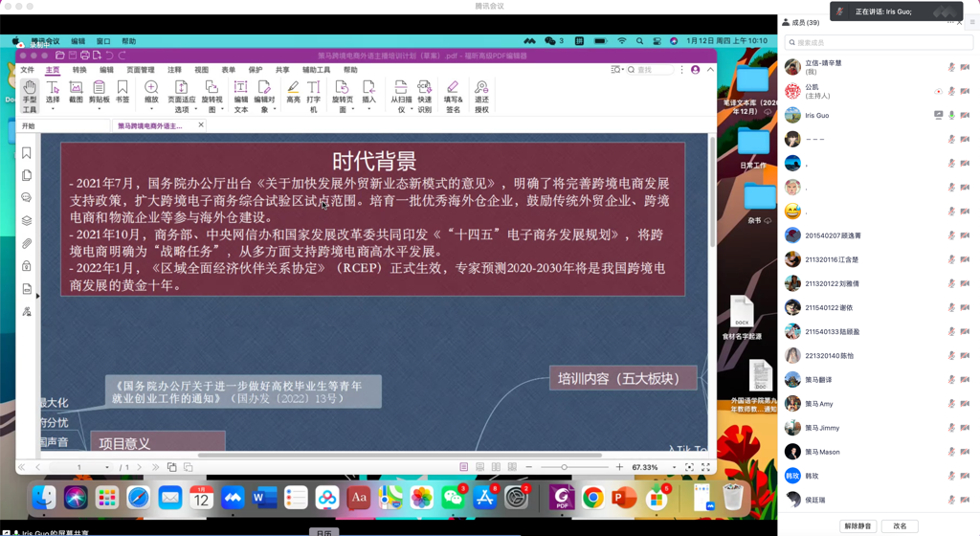
Task: Expand the Zoom (缩放) dropdown in ribbon
Action: pos(151,109)
